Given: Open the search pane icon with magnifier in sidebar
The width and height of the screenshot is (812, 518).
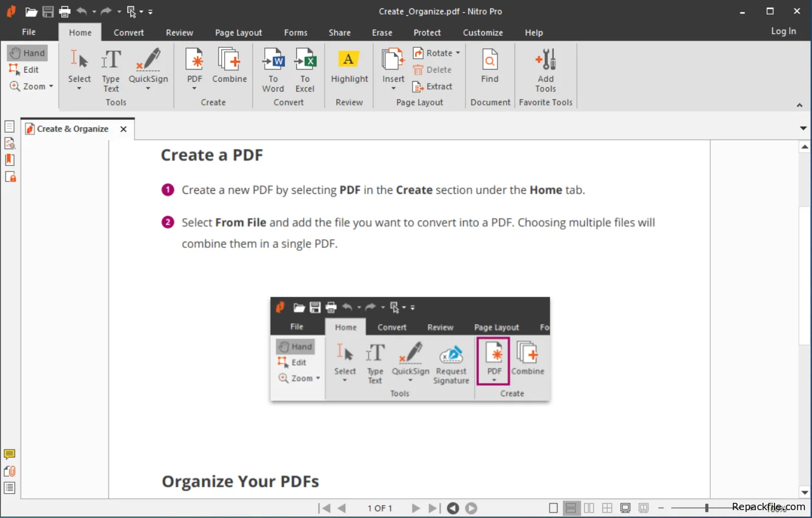Looking at the screenshot, I should 10,144.
